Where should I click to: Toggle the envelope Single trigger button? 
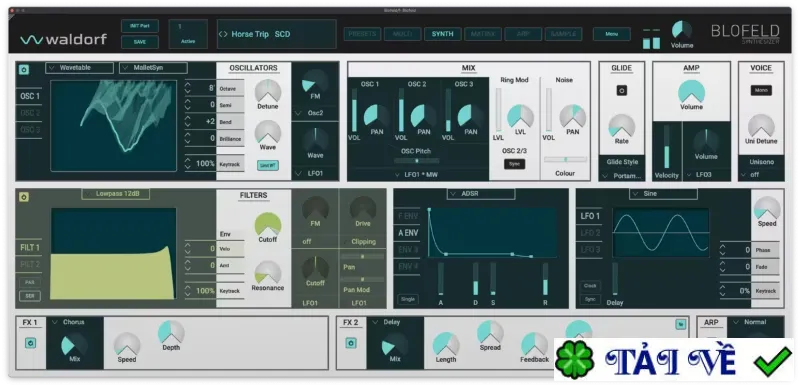(408, 299)
